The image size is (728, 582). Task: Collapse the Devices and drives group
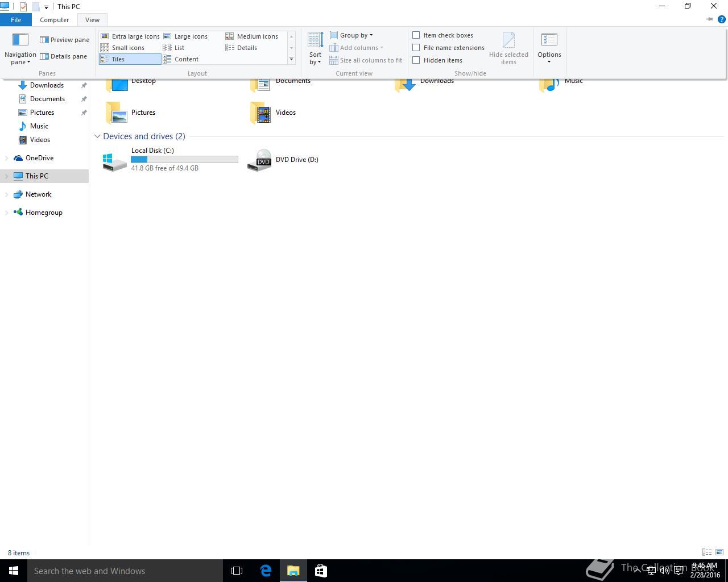tap(97, 136)
